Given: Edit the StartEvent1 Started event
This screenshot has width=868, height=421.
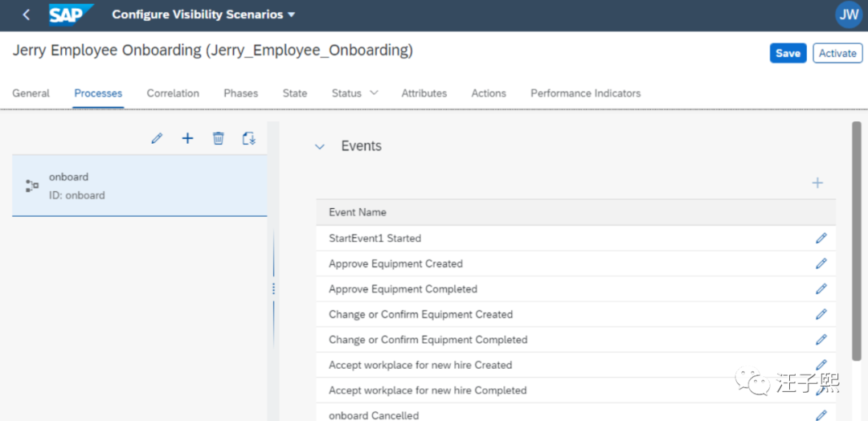Looking at the screenshot, I should [x=821, y=239].
